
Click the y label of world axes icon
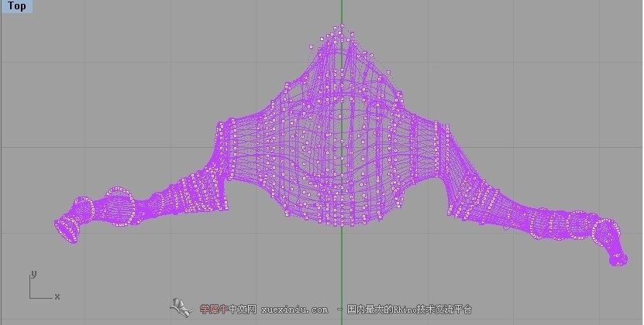pos(33,274)
